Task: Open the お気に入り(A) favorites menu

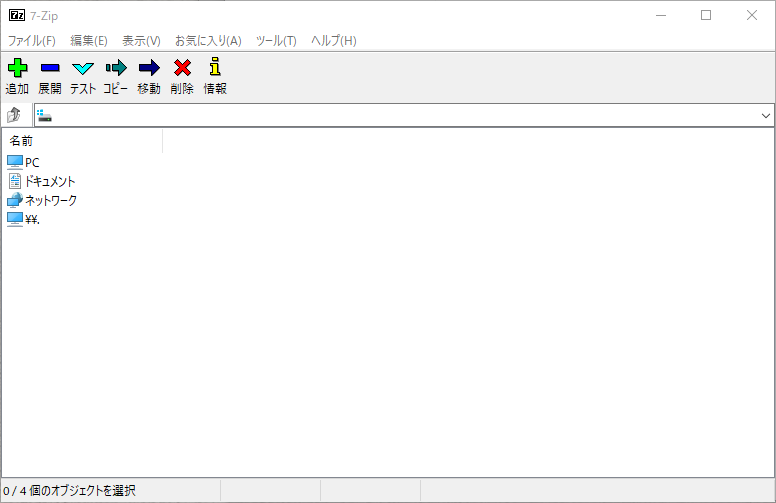Action: pyautogui.click(x=208, y=41)
